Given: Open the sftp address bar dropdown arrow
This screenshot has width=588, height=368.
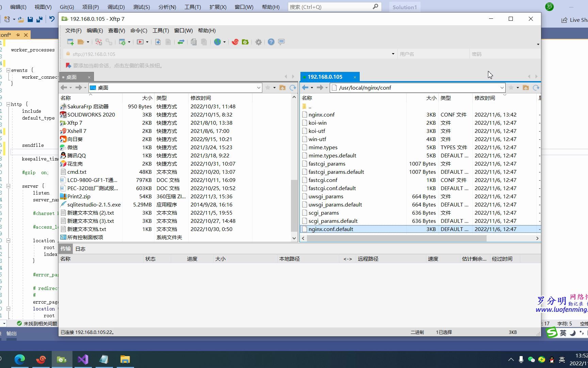Looking at the screenshot, I should point(393,54).
